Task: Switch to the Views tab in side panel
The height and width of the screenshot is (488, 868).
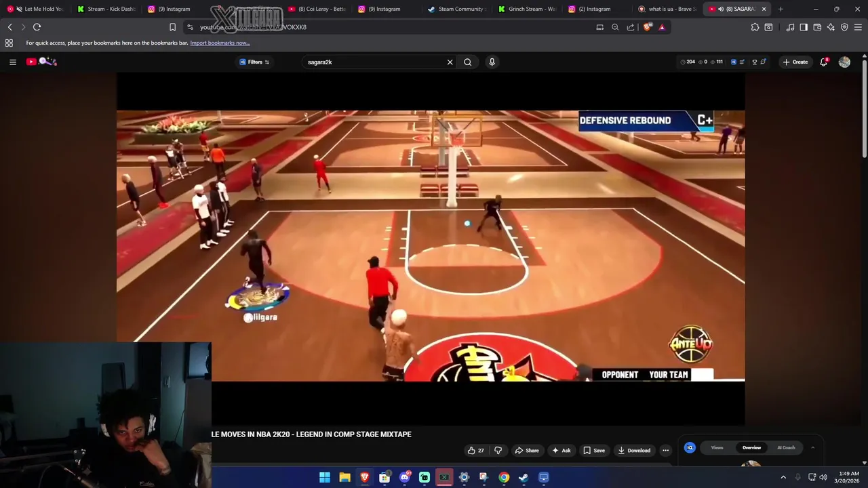Action: [717, 447]
